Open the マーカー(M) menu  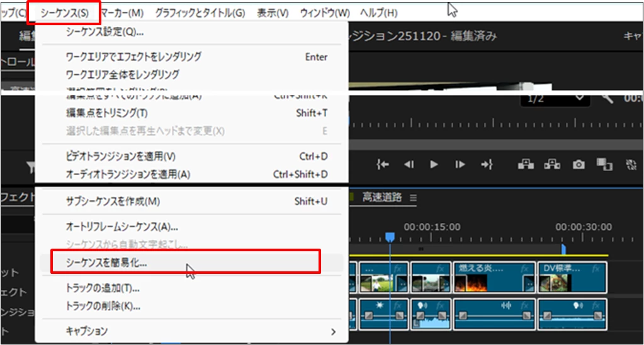pos(122,13)
